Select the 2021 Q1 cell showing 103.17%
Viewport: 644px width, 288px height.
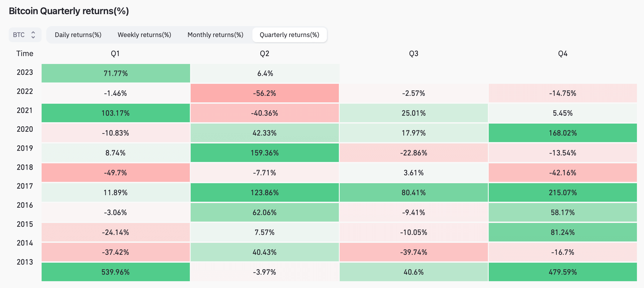[x=116, y=113]
